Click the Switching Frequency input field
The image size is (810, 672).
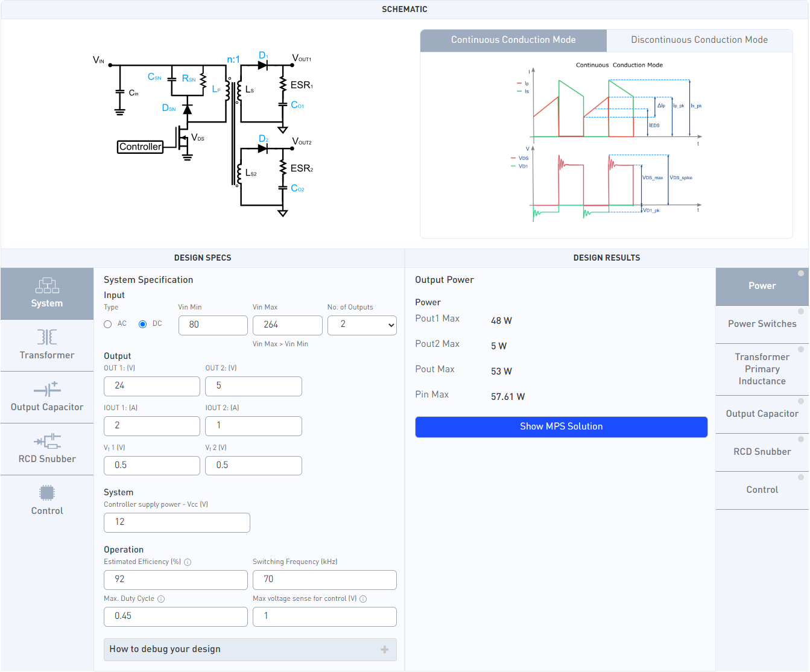tap(324, 580)
